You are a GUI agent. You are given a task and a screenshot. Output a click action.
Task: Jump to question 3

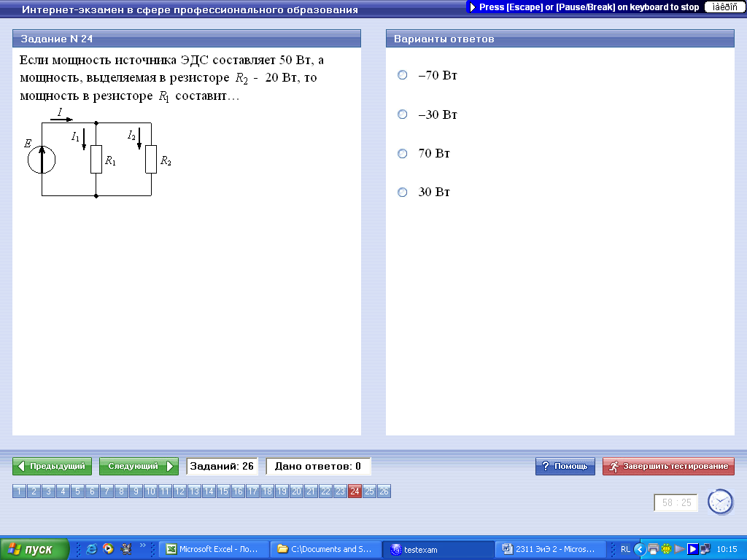point(48,491)
